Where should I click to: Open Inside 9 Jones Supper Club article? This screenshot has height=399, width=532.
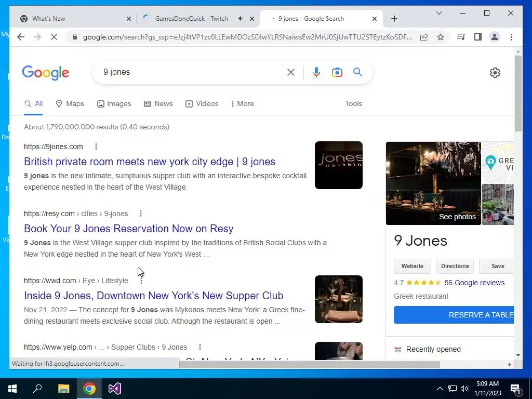coord(153,296)
